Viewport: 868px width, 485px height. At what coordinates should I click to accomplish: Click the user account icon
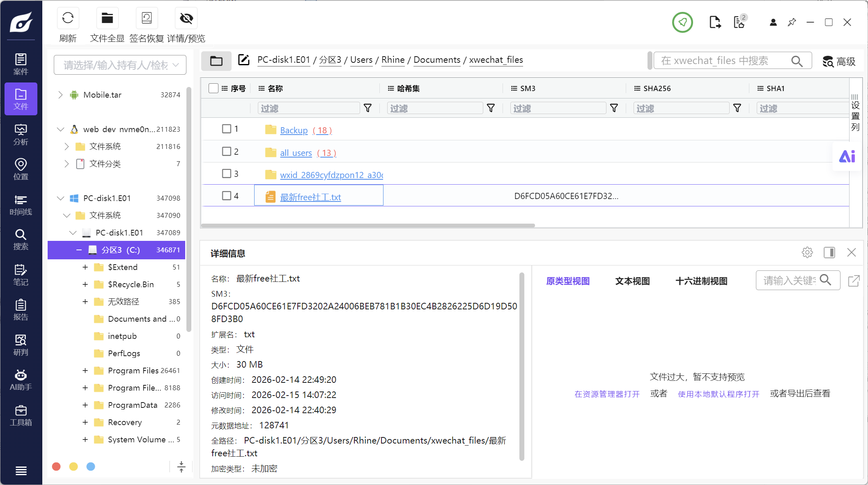773,22
